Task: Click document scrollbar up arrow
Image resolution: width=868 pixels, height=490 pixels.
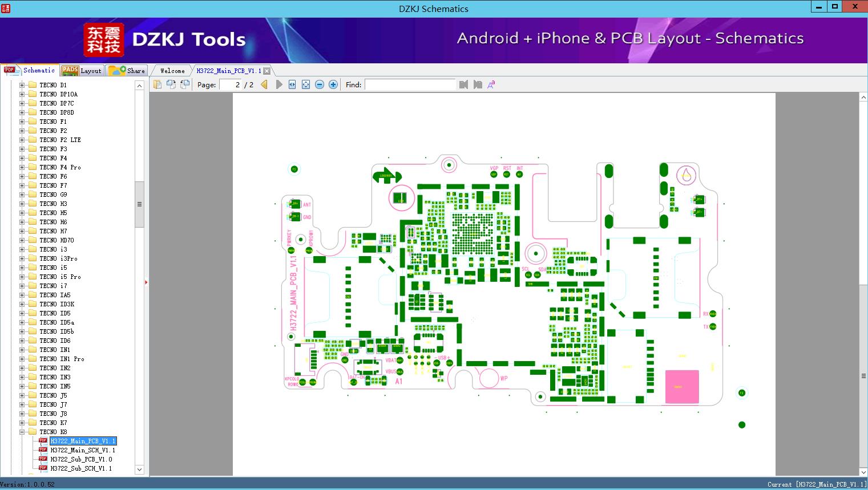Action: (x=863, y=98)
